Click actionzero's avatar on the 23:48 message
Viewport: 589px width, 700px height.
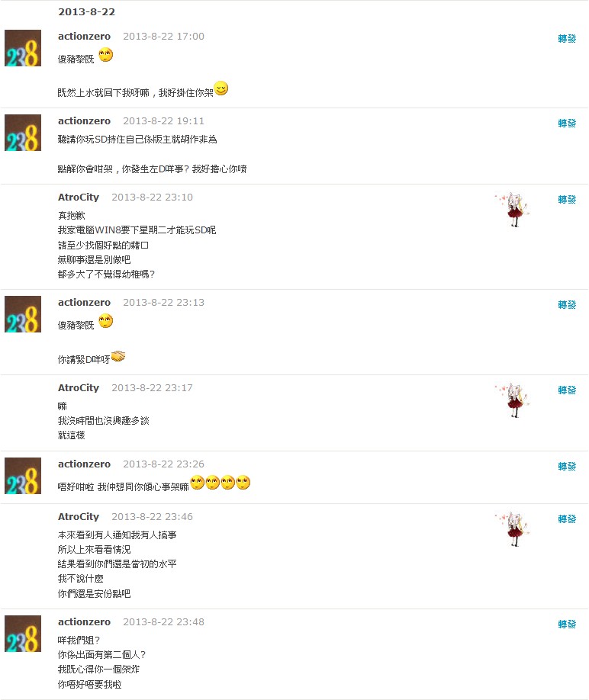click(x=23, y=634)
